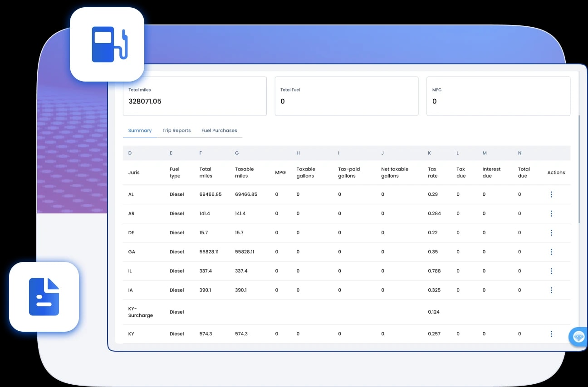Open actions menu for IA row
Image resolution: width=588 pixels, height=387 pixels.
551,290
